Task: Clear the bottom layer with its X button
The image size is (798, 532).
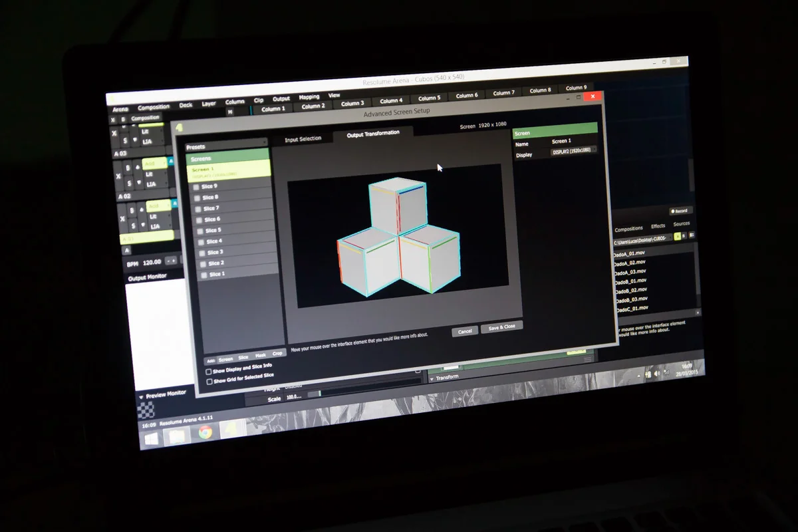Action: click(x=122, y=219)
